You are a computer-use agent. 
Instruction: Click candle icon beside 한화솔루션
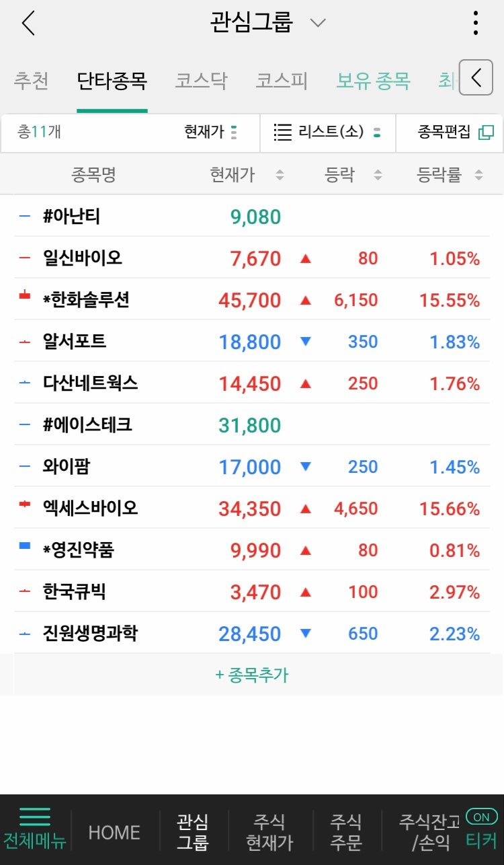coord(25,295)
